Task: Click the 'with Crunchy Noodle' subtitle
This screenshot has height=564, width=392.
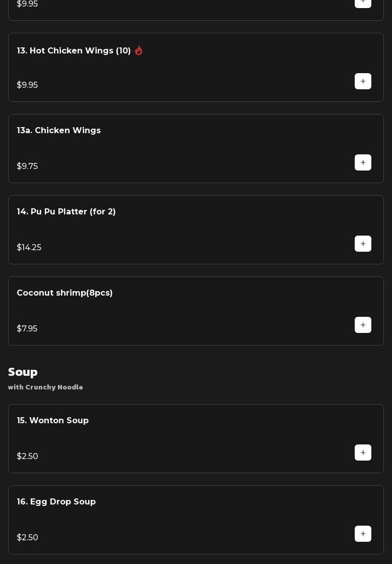Action: tap(45, 387)
